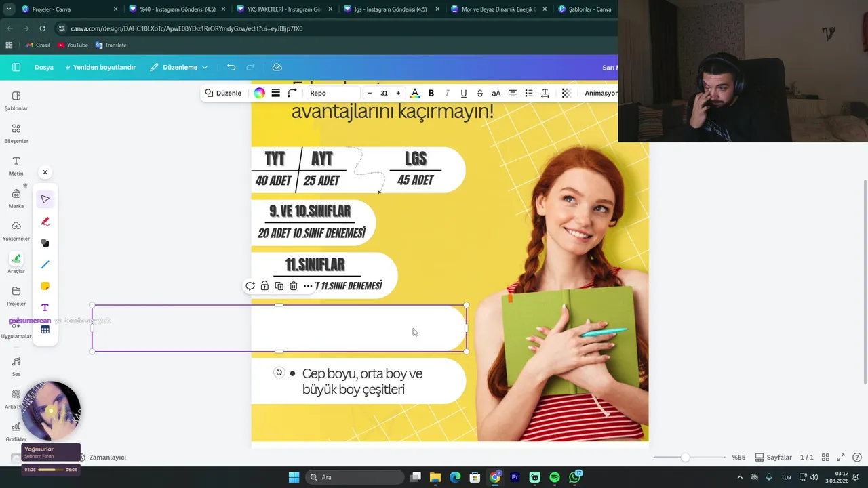The height and width of the screenshot is (488, 868).
Task: Open the border style options
Action: pyautogui.click(x=276, y=93)
